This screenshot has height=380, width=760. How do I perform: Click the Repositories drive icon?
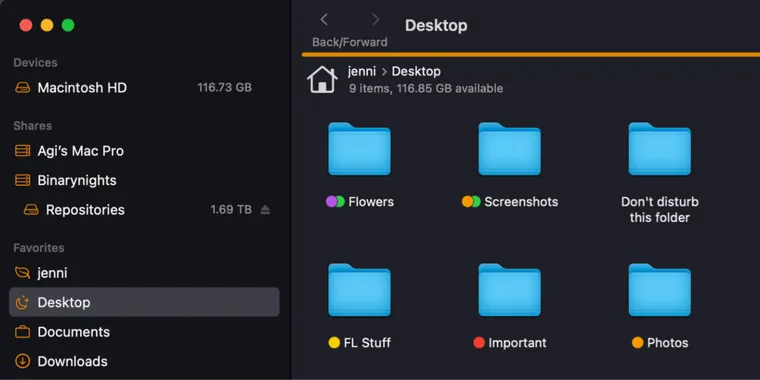pyautogui.click(x=31, y=210)
